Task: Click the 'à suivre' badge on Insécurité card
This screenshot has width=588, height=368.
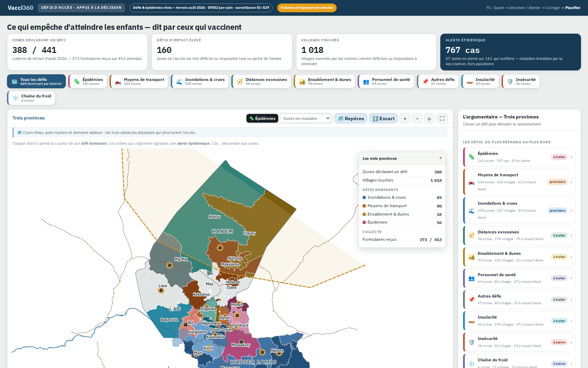Action: pyautogui.click(x=559, y=342)
